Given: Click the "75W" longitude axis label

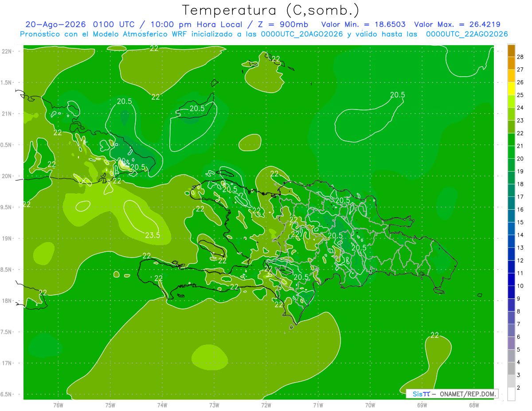Looking at the screenshot, I should tap(110, 405).
